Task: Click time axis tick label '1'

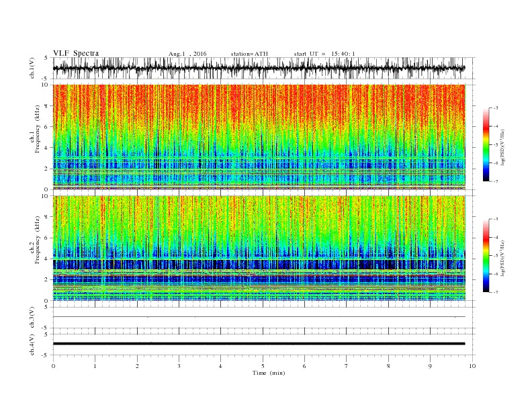Action: [95, 366]
